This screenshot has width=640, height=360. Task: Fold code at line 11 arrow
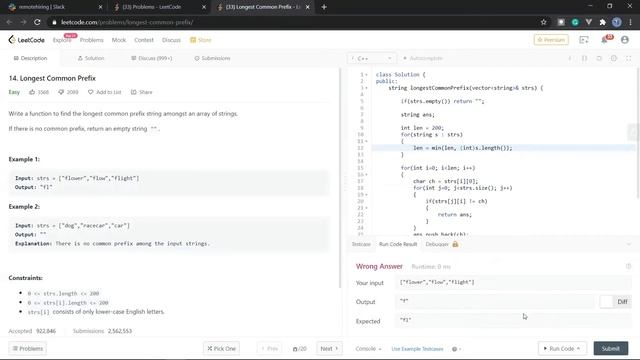click(x=366, y=141)
